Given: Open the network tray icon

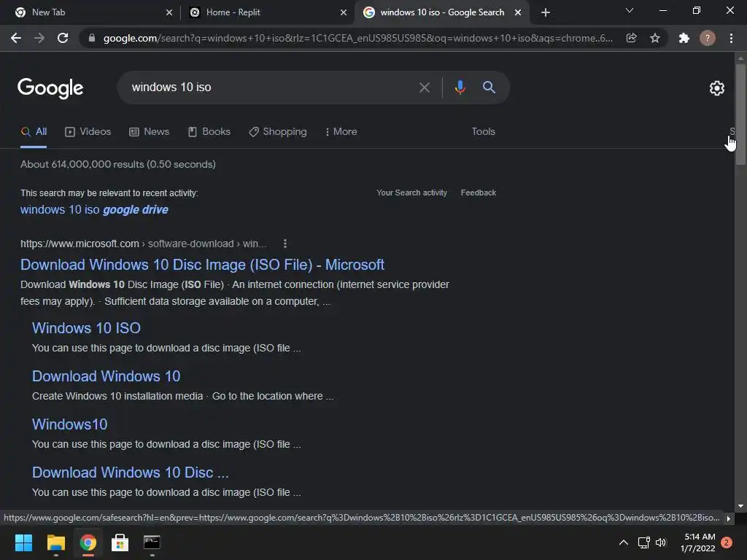Looking at the screenshot, I should (x=643, y=542).
